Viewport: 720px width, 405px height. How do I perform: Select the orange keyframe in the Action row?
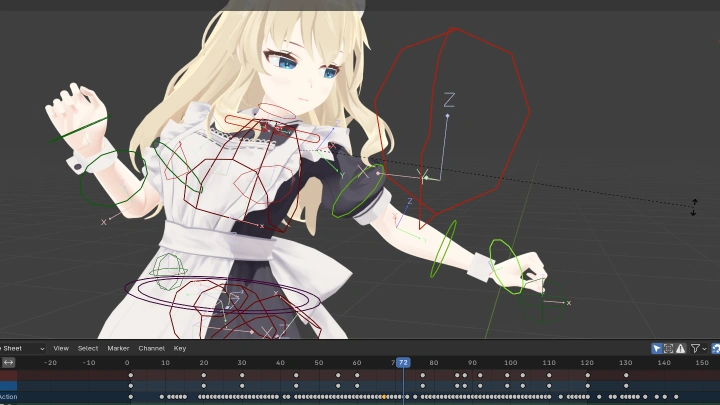point(383,397)
